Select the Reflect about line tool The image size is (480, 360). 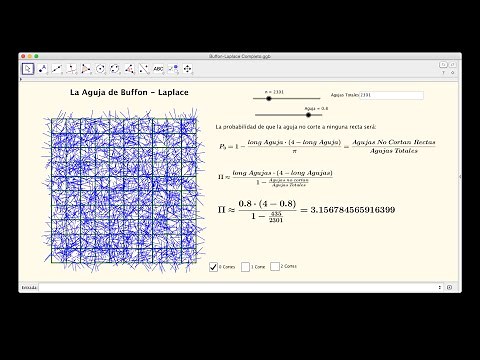coord(144,69)
